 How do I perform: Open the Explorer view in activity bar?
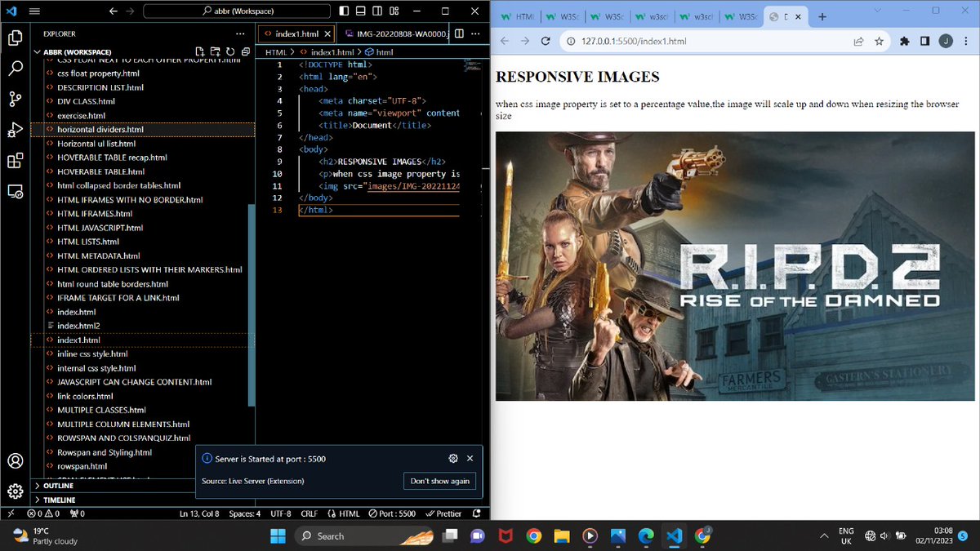(15, 38)
